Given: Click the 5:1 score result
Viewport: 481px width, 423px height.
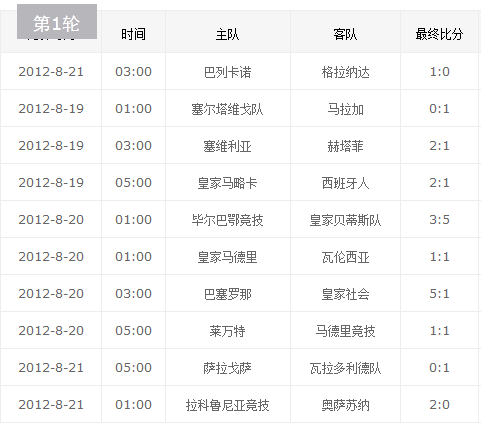Looking at the screenshot, I should [x=439, y=294].
